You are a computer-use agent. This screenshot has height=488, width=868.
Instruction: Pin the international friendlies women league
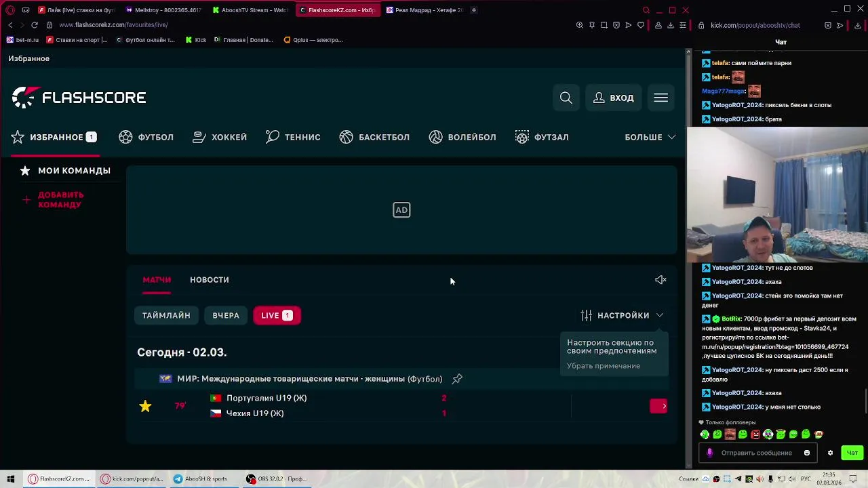click(457, 379)
